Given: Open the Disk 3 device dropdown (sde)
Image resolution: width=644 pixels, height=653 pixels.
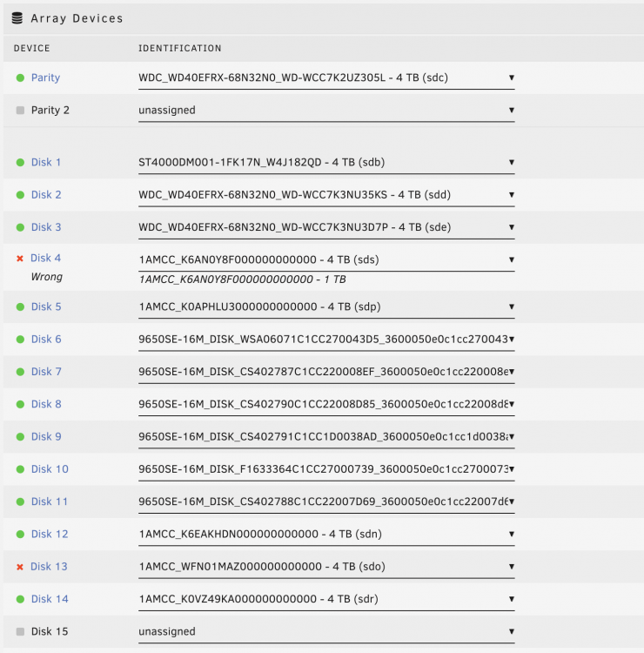Looking at the screenshot, I should point(326,227).
